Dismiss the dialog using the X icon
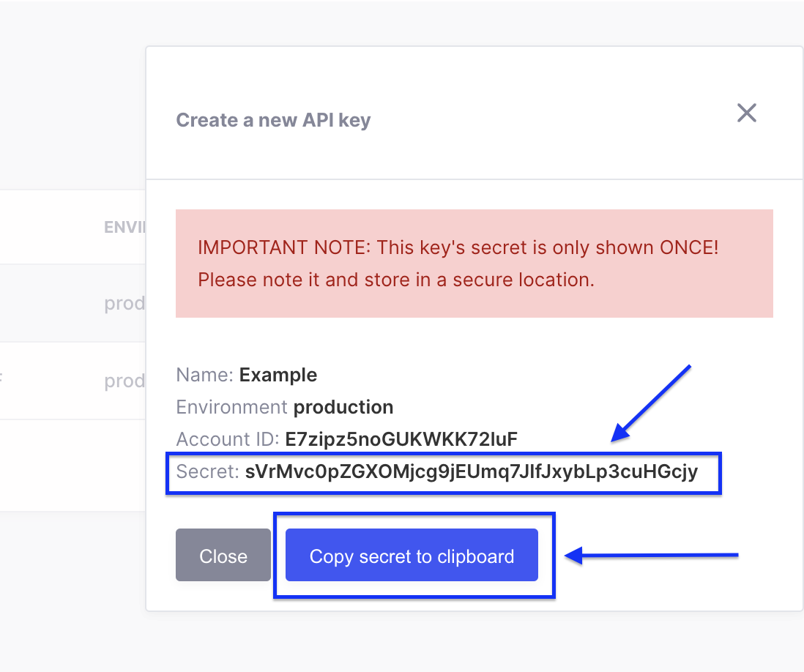This screenshot has height=672, width=804. tap(746, 113)
